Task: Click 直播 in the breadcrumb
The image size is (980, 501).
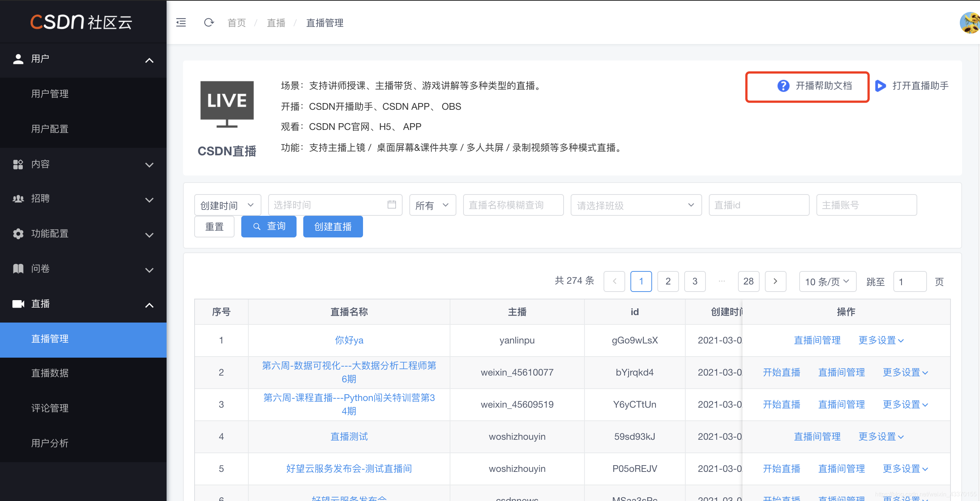Action: point(276,23)
